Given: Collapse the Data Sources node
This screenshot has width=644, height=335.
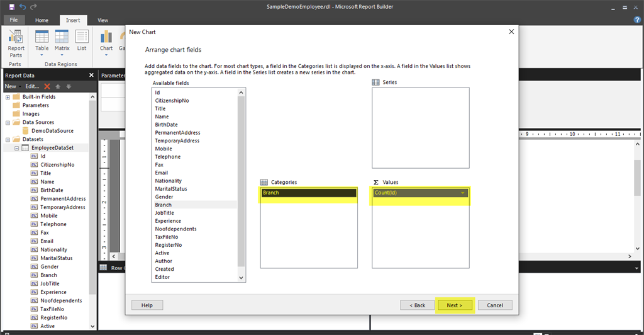Looking at the screenshot, I should [8, 123].
